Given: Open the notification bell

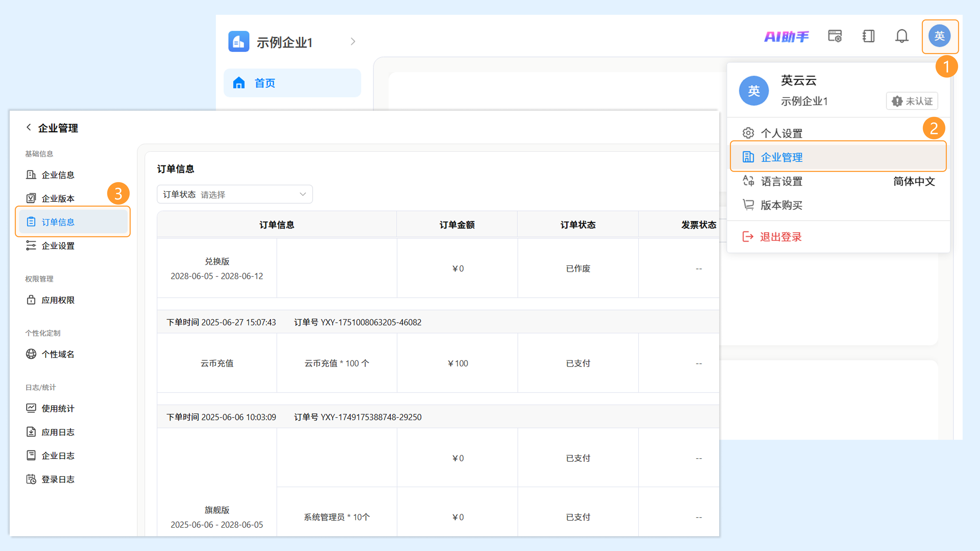Looking at the screenshot, I should [x=902, y=36].
